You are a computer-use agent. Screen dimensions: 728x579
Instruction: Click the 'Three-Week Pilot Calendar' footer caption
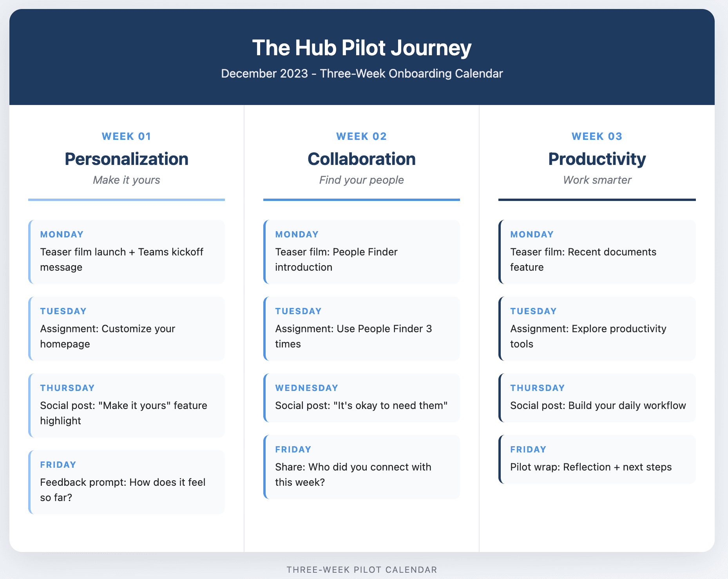pos(362,570)
